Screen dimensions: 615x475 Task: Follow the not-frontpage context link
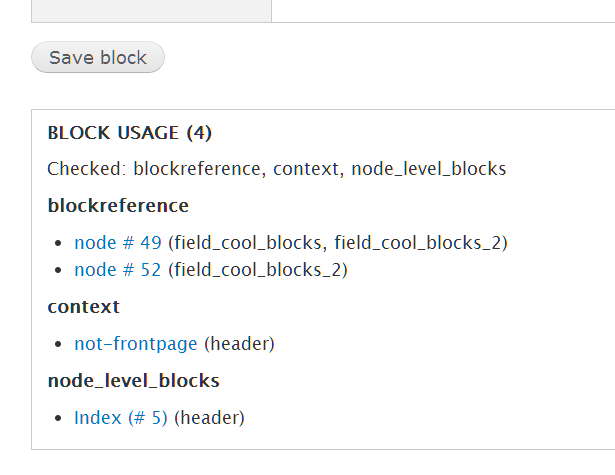[x=136, y=344]
